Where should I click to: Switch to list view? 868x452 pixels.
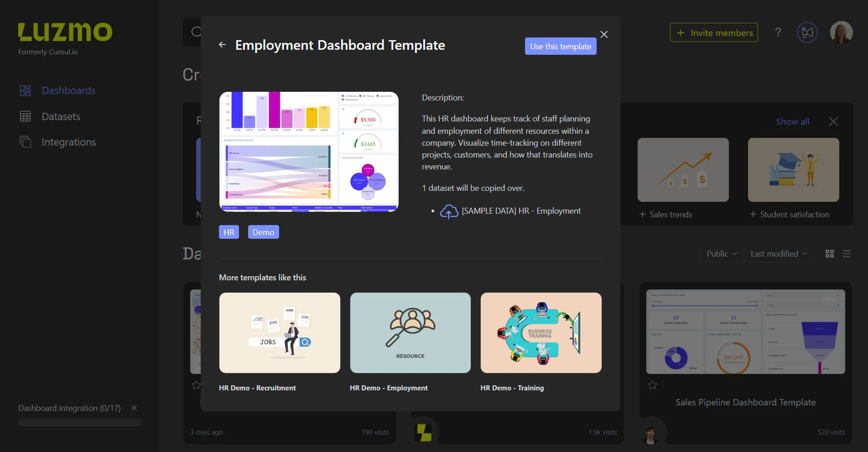(x=847, y=253)
